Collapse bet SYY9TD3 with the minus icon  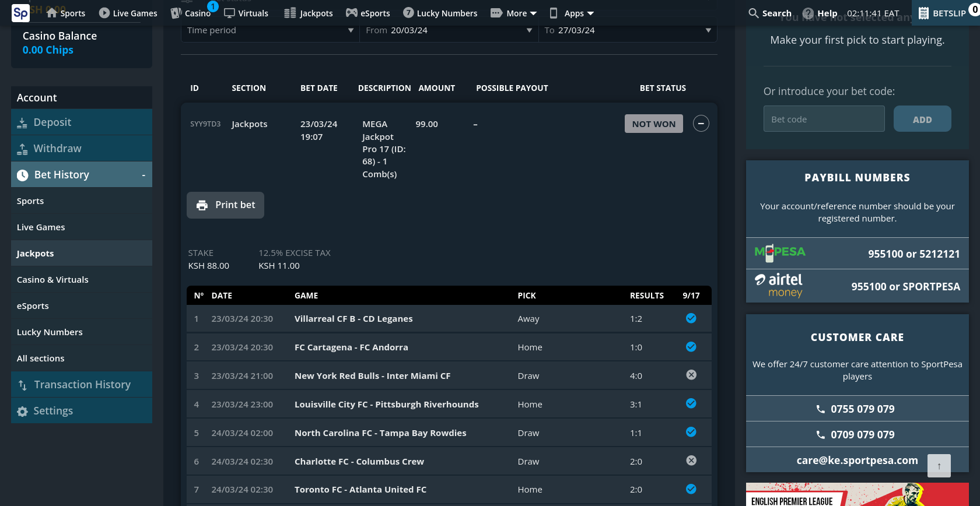tap(701, 124)
